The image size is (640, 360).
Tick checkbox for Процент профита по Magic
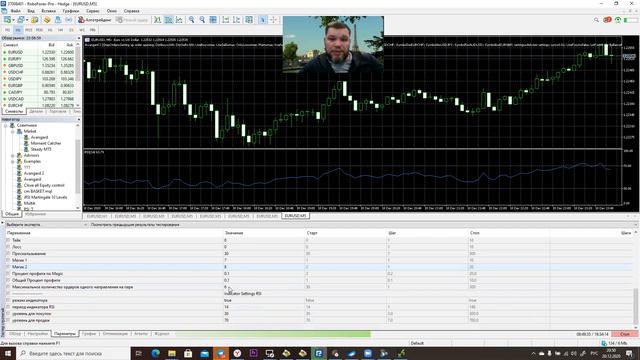(x=8, y=273)
